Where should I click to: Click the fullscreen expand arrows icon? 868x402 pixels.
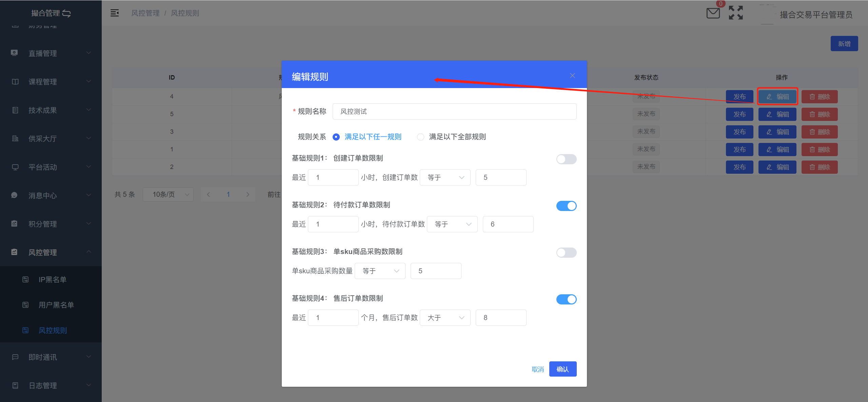click(x=735, y=13)
